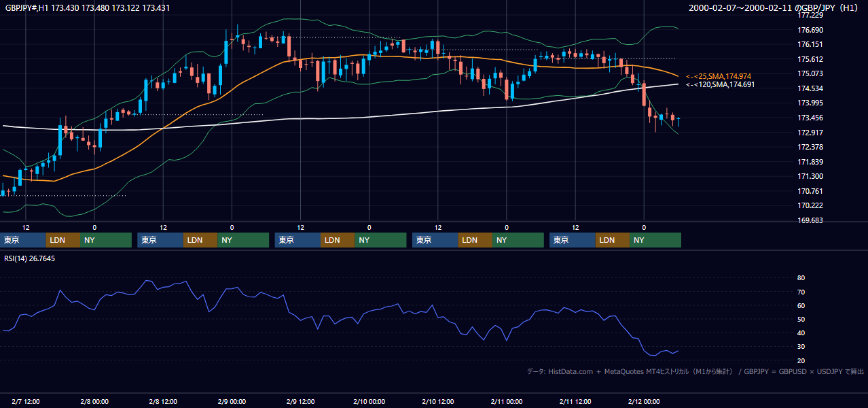
Task: Click price axis value 175.073
Action: click(810, 74)
